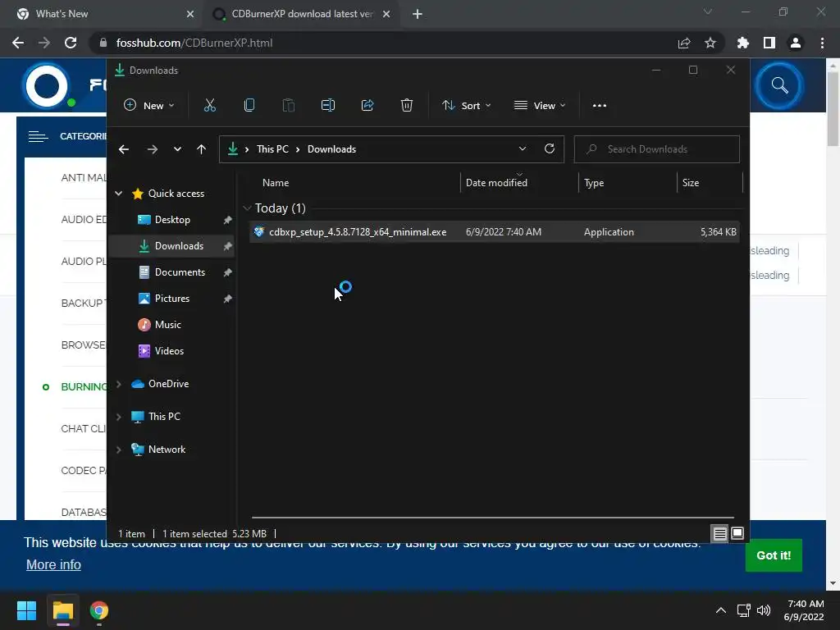840x630 pixels.
Task: Click This PC in breadcrumb path
Action: (x=272, y=149)
